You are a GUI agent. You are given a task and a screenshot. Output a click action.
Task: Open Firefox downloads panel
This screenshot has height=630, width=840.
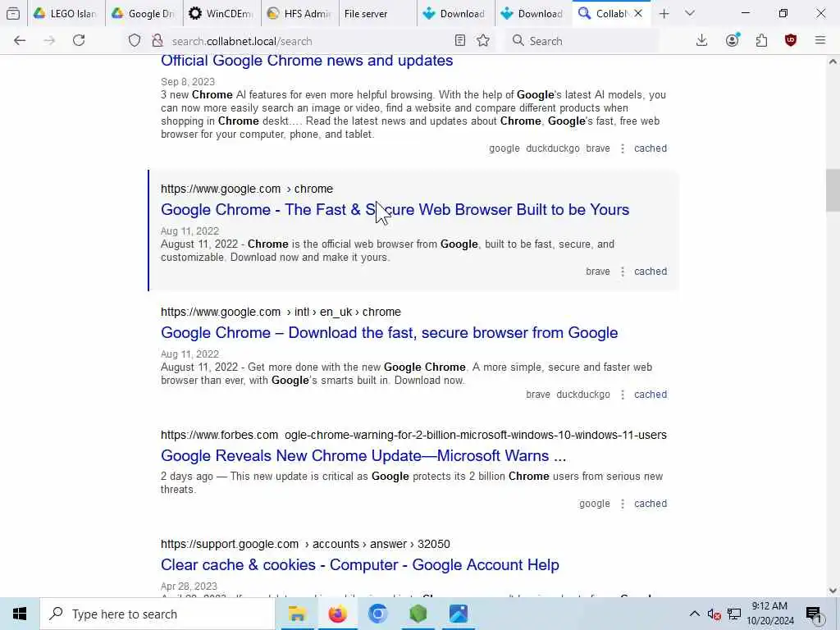pyautogui.click(x=702, y=41)
